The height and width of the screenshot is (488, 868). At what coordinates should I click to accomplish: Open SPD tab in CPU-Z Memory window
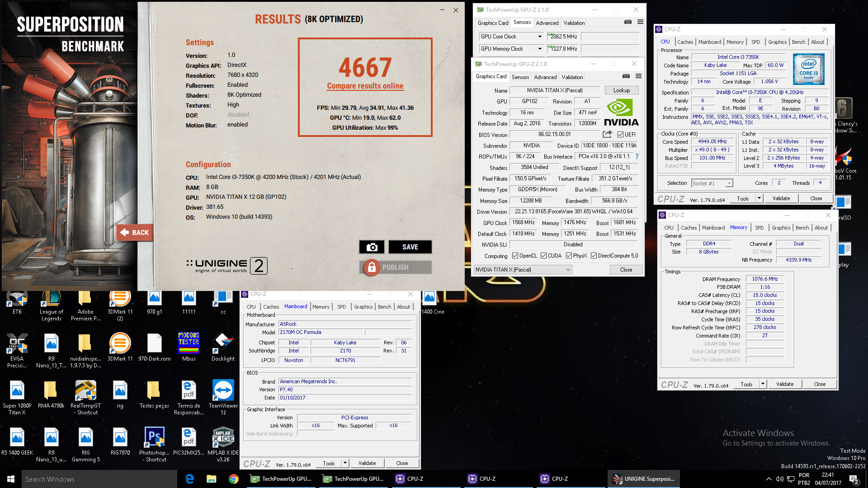[759, 228]
